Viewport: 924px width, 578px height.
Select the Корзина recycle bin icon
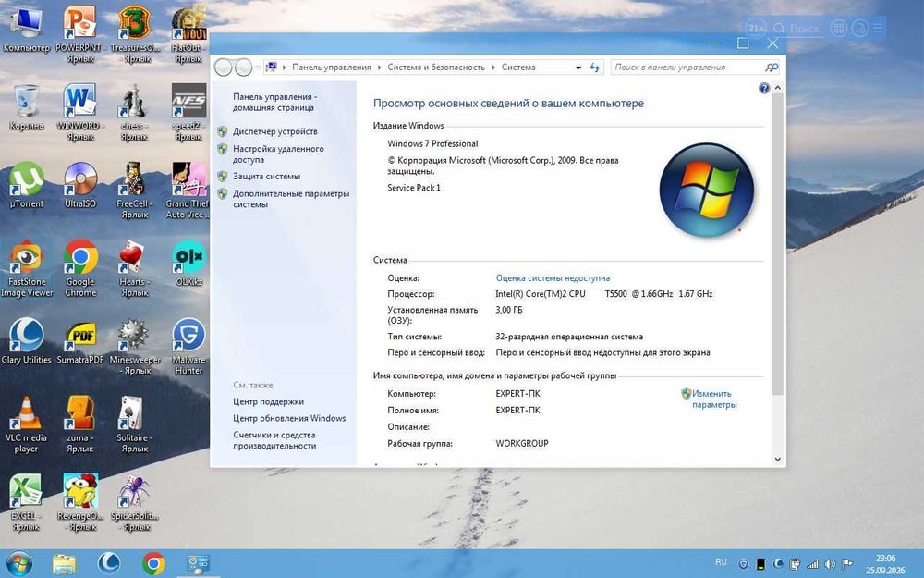pyautogui.click(x=26, y=107)
